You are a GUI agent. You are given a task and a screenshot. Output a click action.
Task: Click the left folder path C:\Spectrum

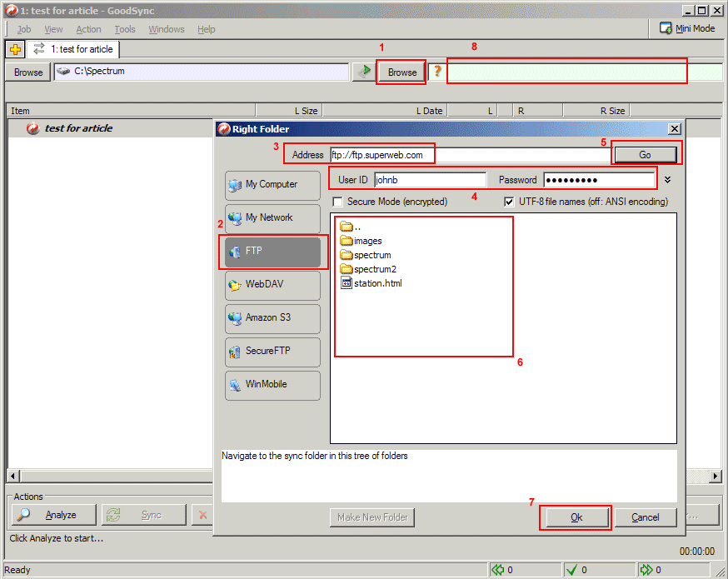tap(202, 72)
